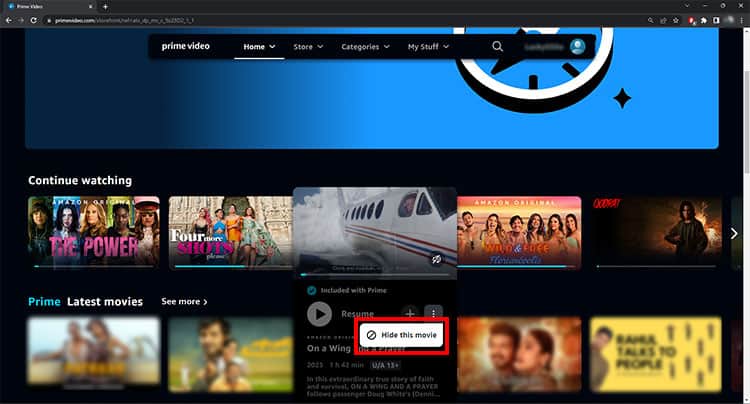Image resolution: width=750 pixels, height=404 pixels.
Task: Close the Prime Video browser tab
Action: tap(91, 7)
